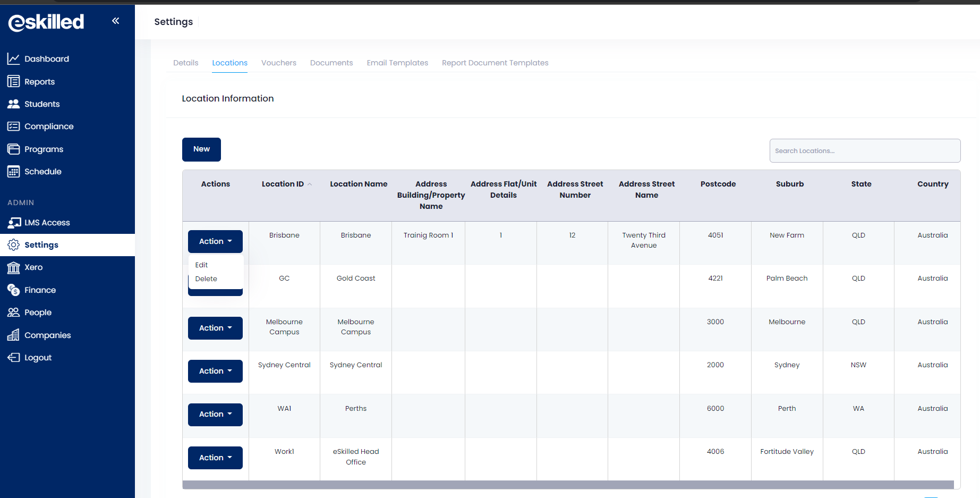Screen dimensions: 980x498
Task: Select the Locations tab
Action: [229, 63]
